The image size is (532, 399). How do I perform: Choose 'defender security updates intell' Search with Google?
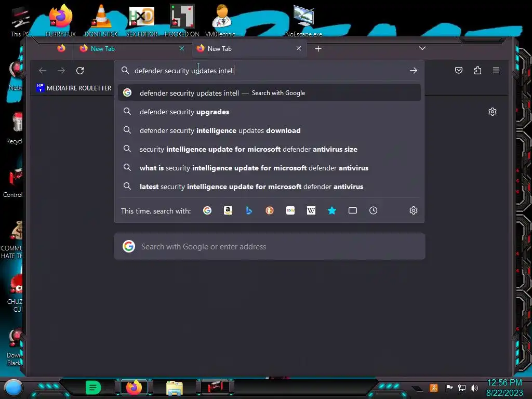tap(270, 93)
